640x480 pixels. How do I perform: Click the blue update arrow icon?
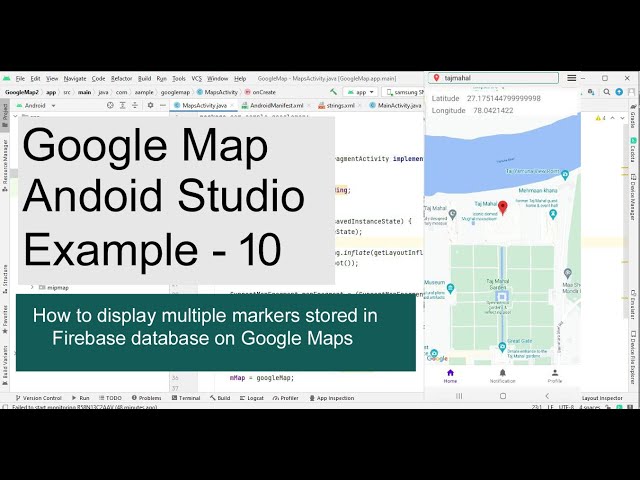(619, 92)
